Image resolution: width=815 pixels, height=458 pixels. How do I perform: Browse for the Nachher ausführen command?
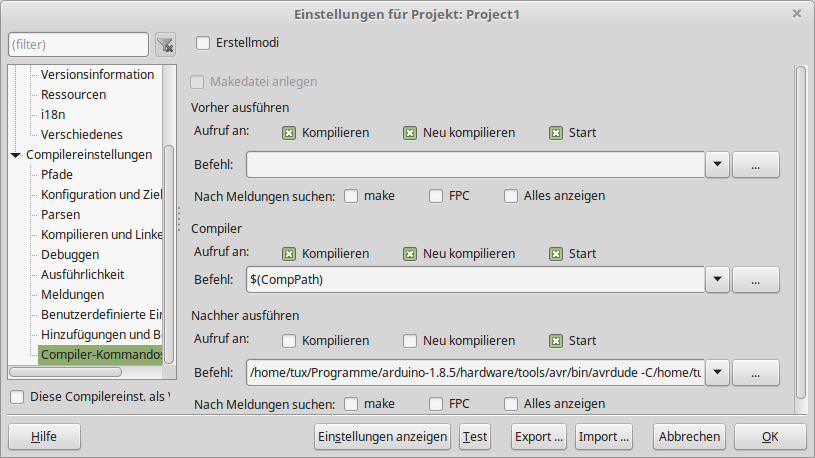click(756, 373)
